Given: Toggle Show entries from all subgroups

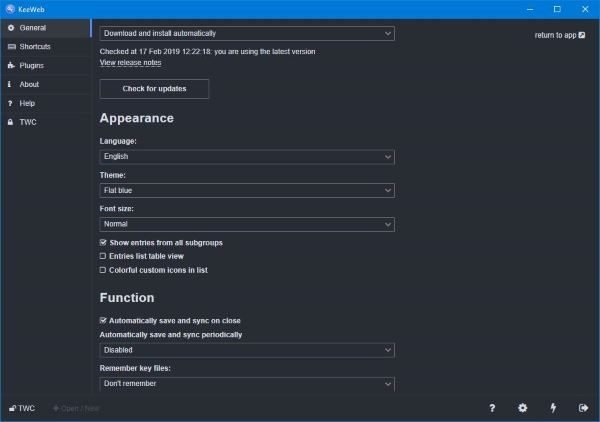Looking at the screenshot, I should tap(103, 243).
